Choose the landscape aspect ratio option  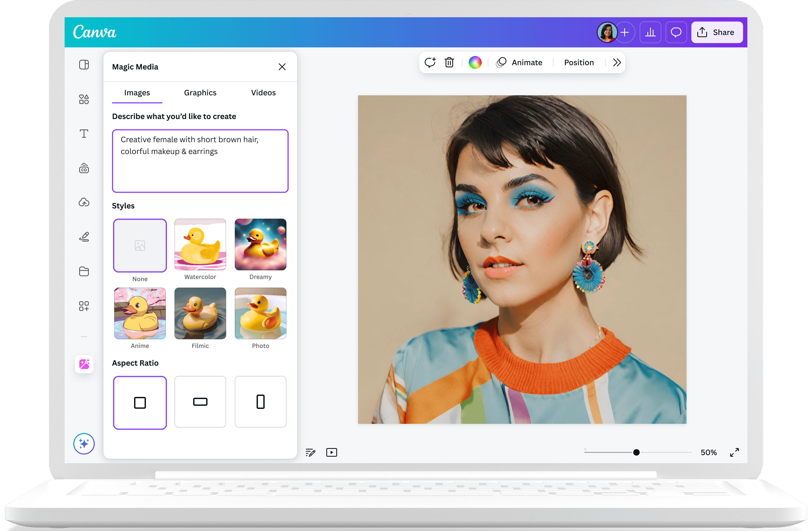pyautogui.click(x=200, y=402)
